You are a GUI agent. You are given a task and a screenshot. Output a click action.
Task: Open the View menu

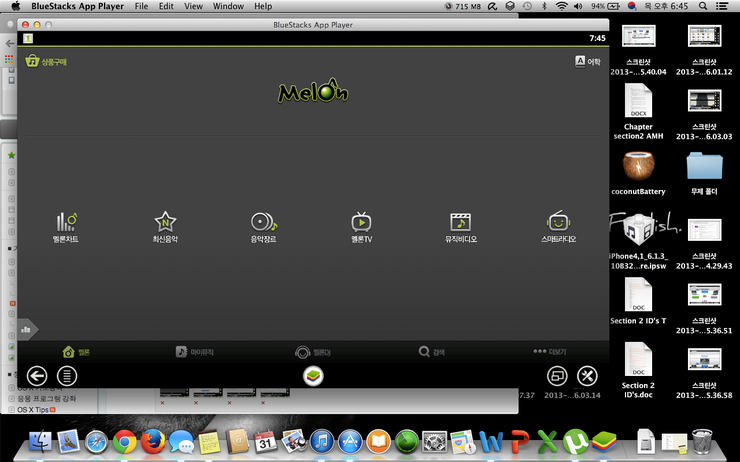tap(193, 6)
